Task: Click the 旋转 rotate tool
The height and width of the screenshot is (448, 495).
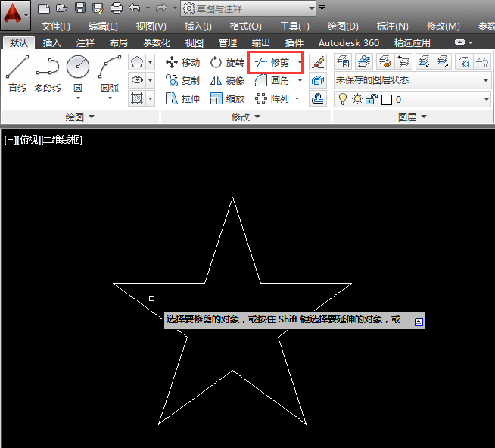Action: click(x=227, y=63)
